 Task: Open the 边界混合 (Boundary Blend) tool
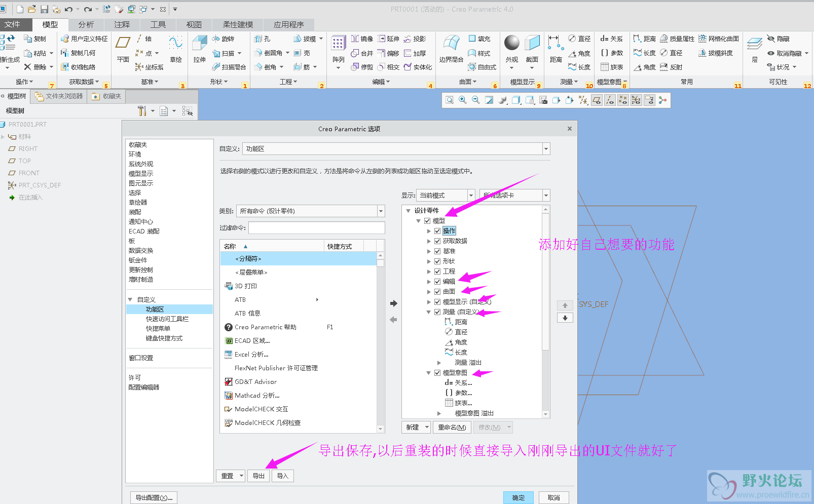coord(451,43)
